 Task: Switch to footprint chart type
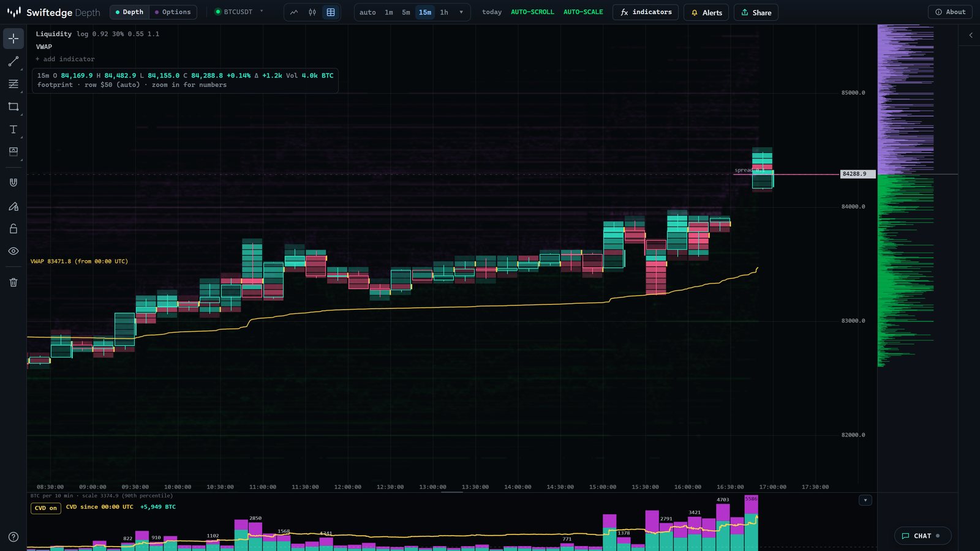[331, 12]
